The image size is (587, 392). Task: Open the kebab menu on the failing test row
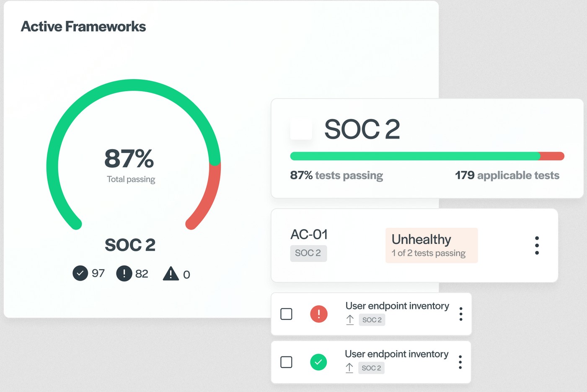click(460, 314)
